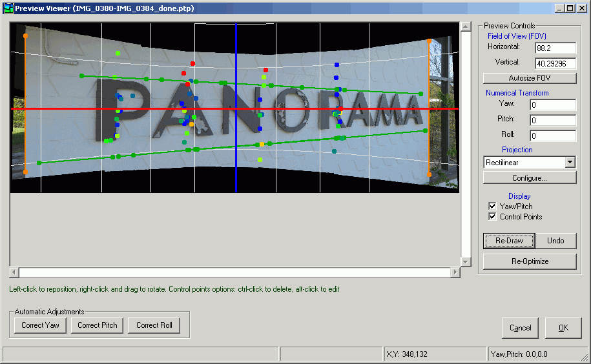Edit the Horizontal field of view value
The width and height of the screenshot is (591, 364).
pyautogui.click(x=555, y=48)
